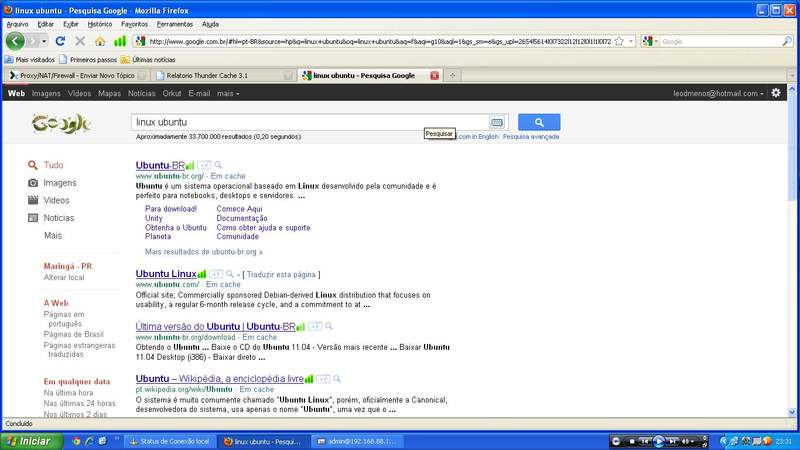Click 'Traduzir esta página' link
This screenshot has width=800, height=450.
point(281,274)
